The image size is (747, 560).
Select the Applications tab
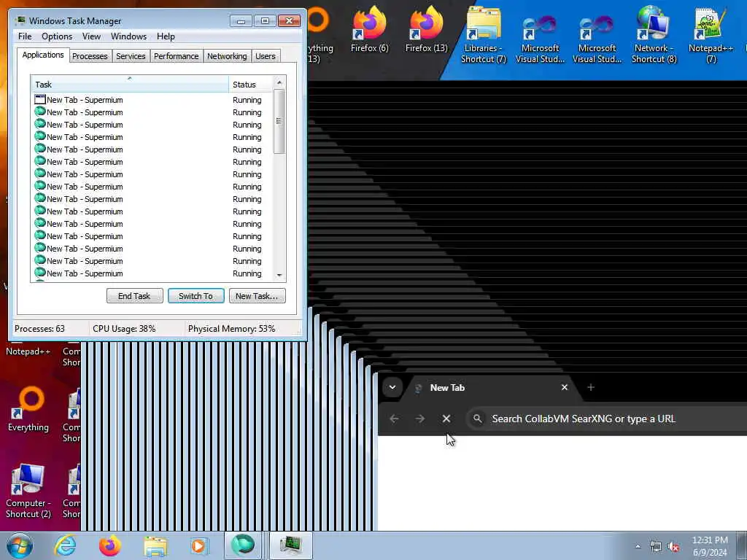[x=43, y=55]
